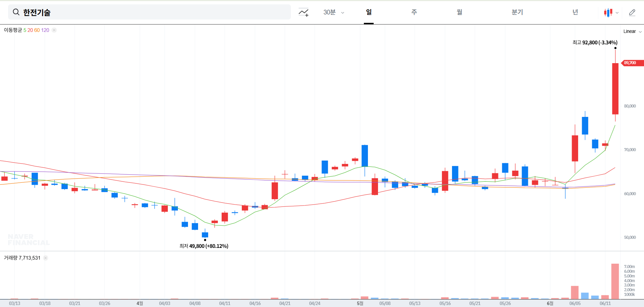Click the 4월 date axis label
Image resolution: width=644 pixels, height=307 pixels.
coord(140,303)
